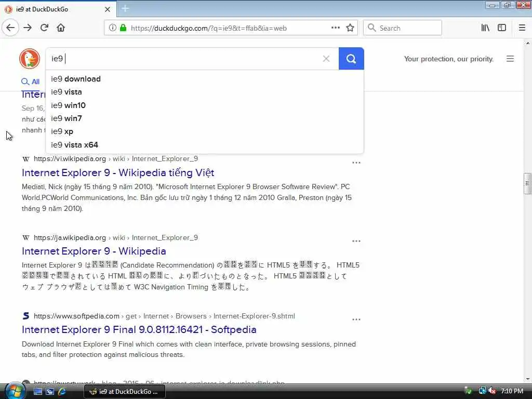
Task: Open Internet Explorer 9 - Wikipedia tiếng Việt
Action: coord(118,172)
